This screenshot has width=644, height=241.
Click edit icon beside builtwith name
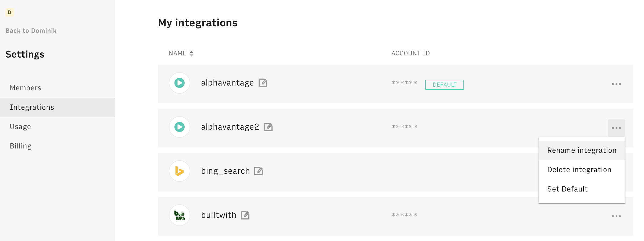tap(245, 215)
